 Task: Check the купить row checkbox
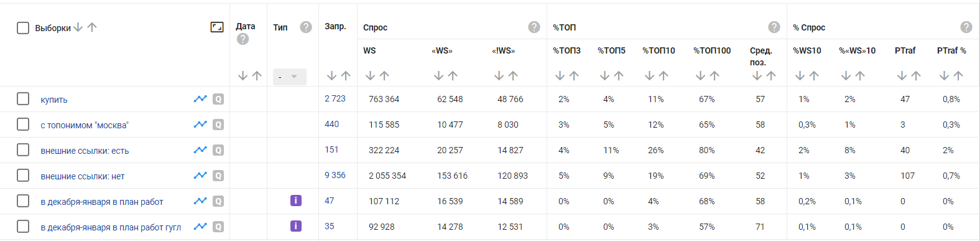point(23,99)
